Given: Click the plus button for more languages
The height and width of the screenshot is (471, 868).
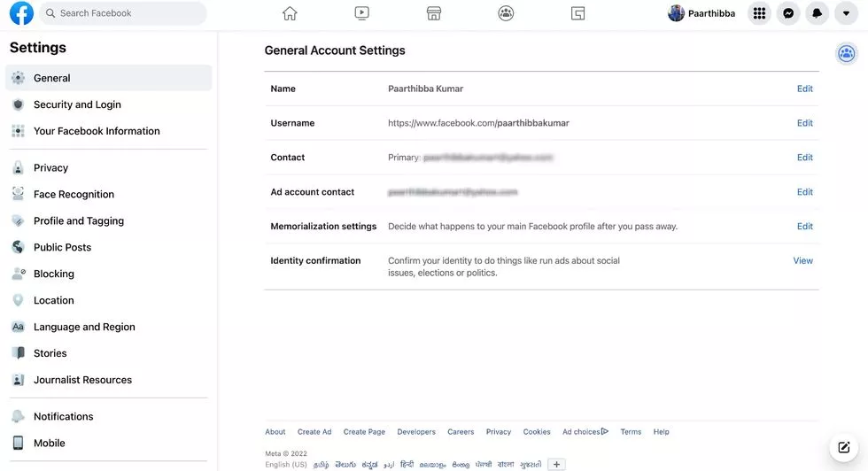Looking at the screenshot, I should [556, 464].
